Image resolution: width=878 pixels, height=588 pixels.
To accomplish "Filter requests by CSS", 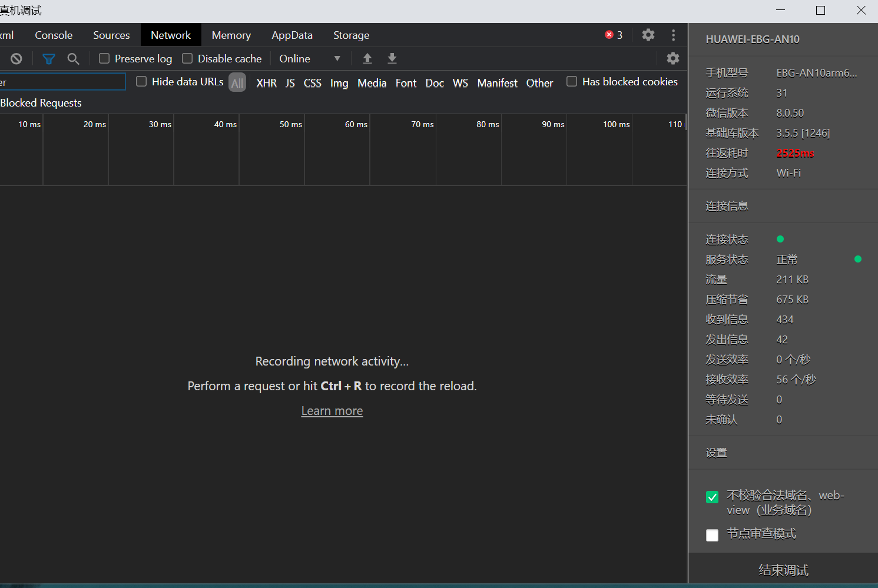I will 313,83.
